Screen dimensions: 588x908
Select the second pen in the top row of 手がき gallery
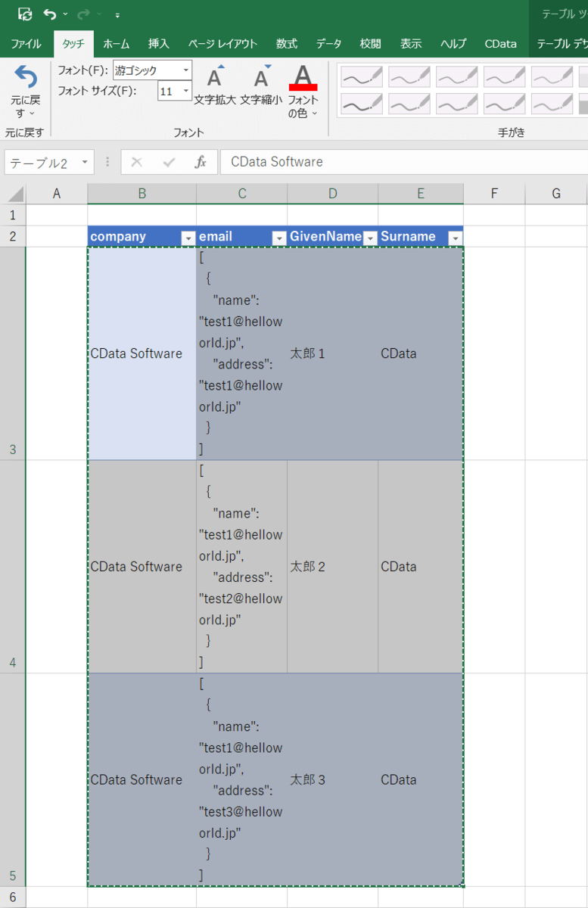click(x=409, y=76)
